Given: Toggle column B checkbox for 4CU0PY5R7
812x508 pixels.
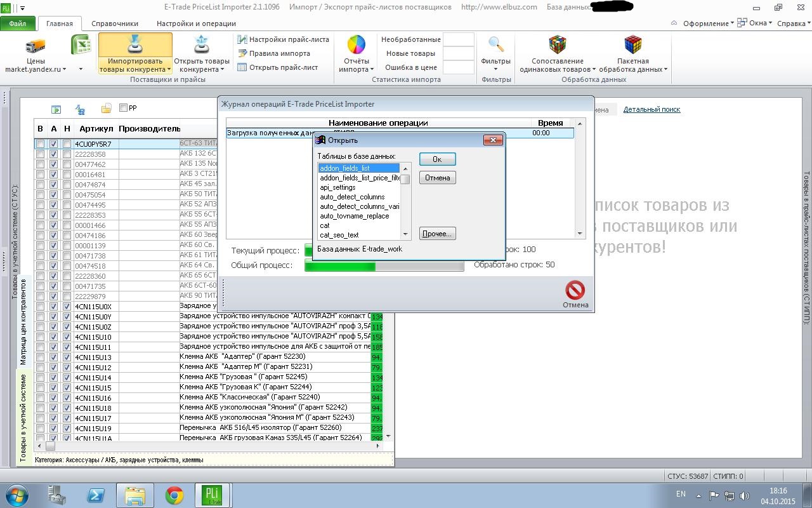Looking at the screenshot, I should (40, 144).
